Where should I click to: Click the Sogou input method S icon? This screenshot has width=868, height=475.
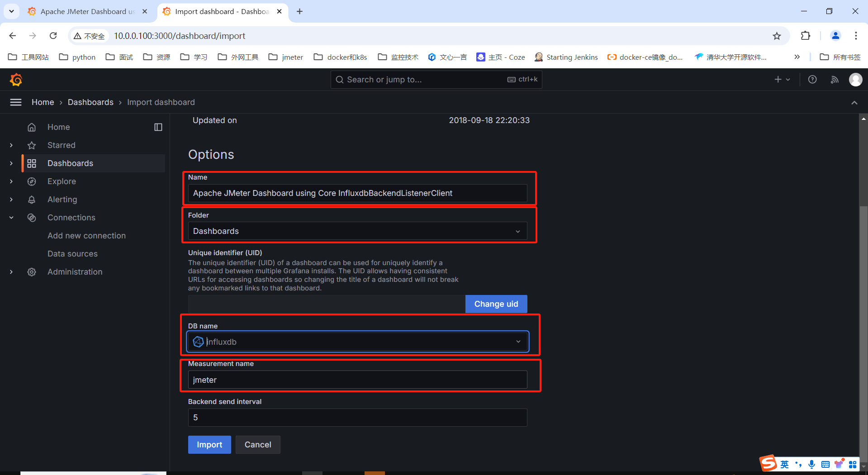pyautogui.click(x=768, y=464)
